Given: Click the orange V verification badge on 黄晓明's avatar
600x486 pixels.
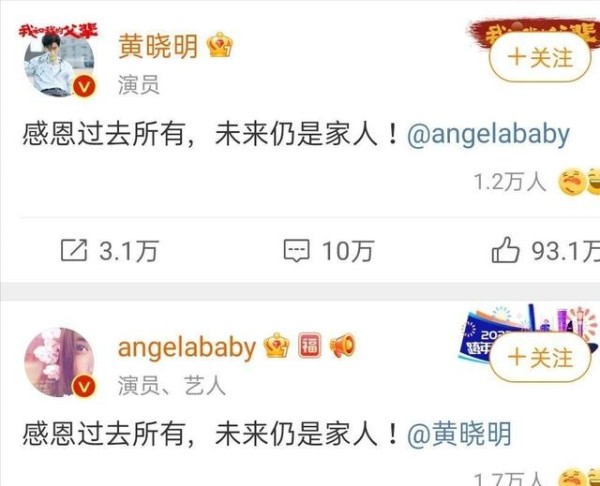Looking at the screenshot, I should pos(84,87).
